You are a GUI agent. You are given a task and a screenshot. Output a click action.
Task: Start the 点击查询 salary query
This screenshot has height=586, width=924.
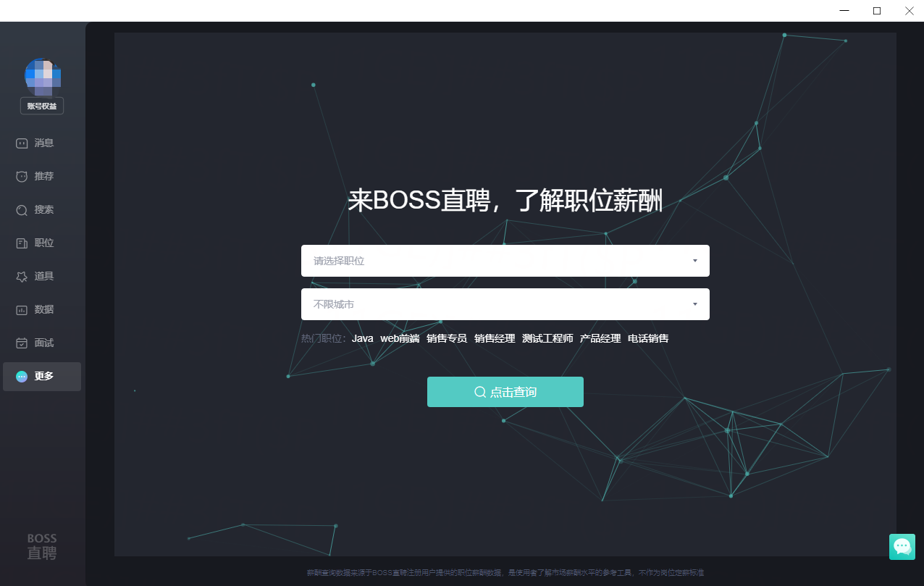tap(505, 392)
